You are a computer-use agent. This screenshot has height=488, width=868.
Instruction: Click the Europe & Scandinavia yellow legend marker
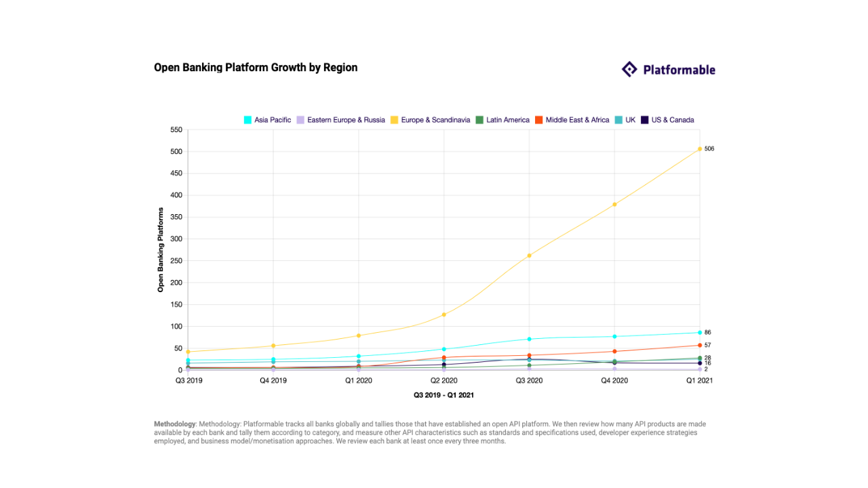[x=393, y=120]
